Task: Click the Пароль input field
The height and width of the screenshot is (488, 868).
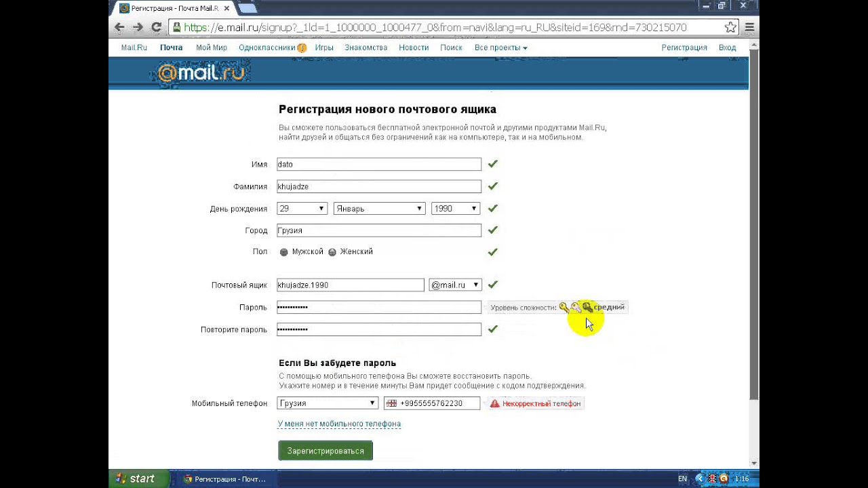Action: (x=379, y=307)
